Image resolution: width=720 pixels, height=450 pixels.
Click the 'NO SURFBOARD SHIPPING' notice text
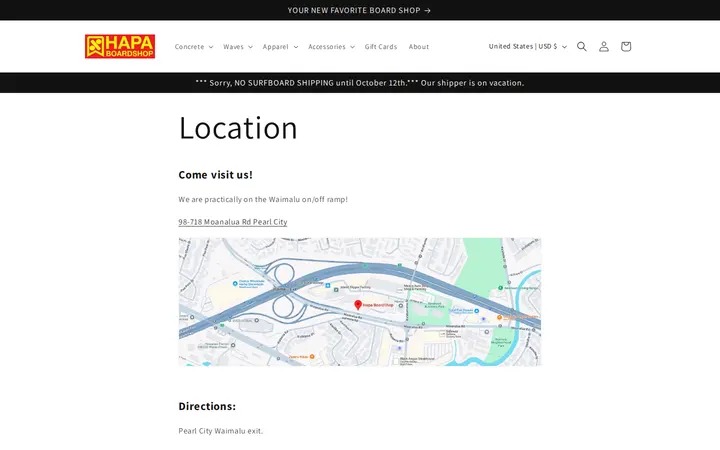coord(360,83)
